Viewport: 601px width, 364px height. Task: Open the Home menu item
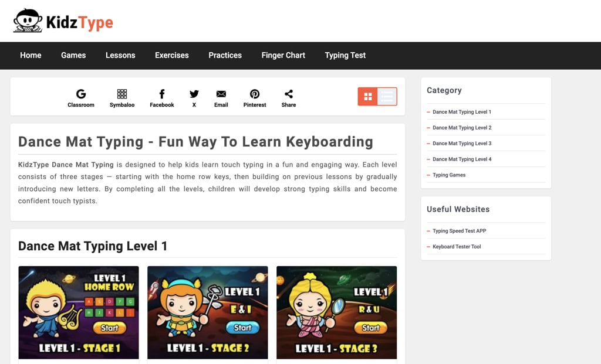coord(31,55)
